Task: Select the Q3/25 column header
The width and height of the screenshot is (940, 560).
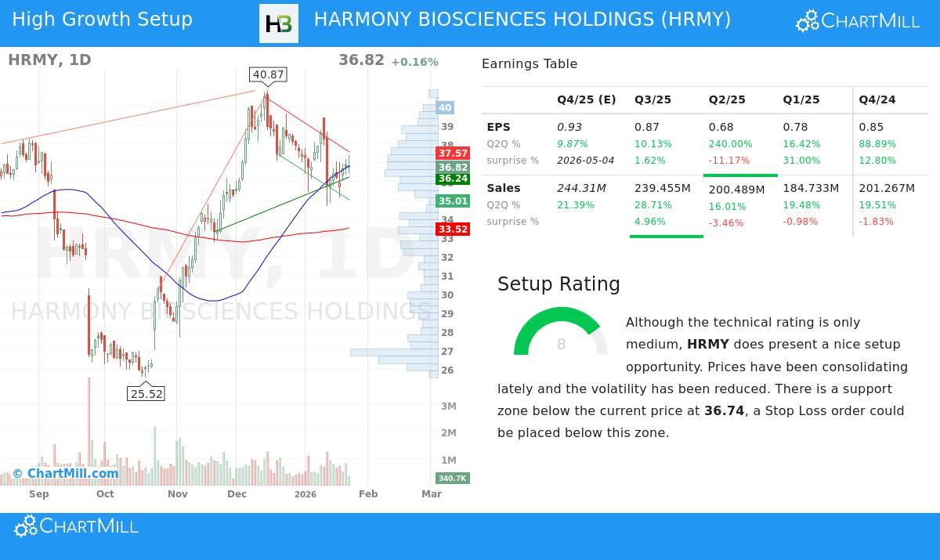Action: point(651,99)
